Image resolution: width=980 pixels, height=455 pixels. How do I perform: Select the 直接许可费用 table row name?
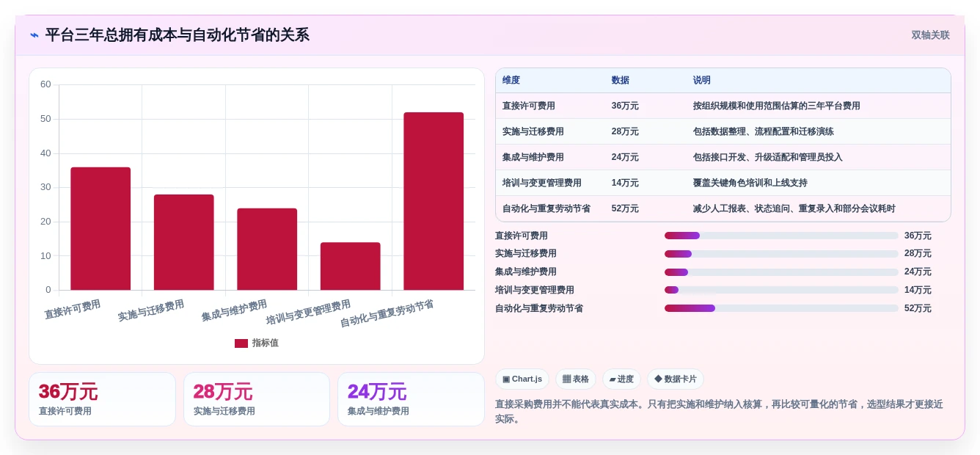528,106
